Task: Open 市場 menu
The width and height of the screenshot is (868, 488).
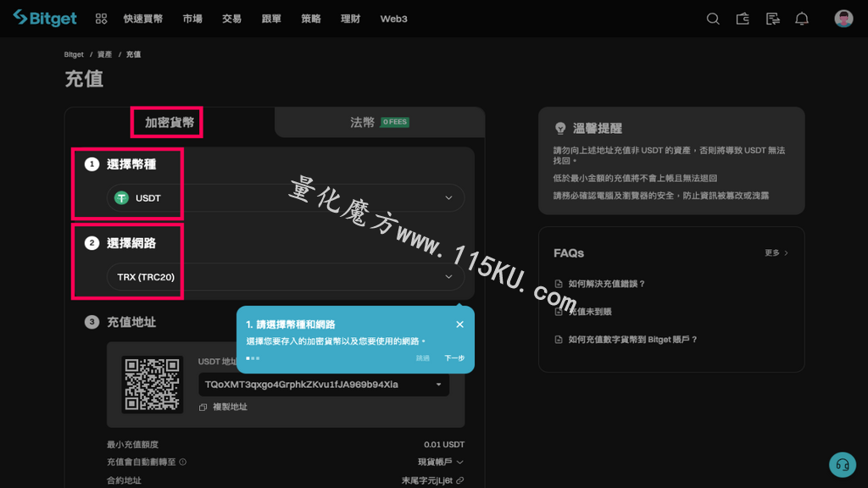Action: point(192,19)
